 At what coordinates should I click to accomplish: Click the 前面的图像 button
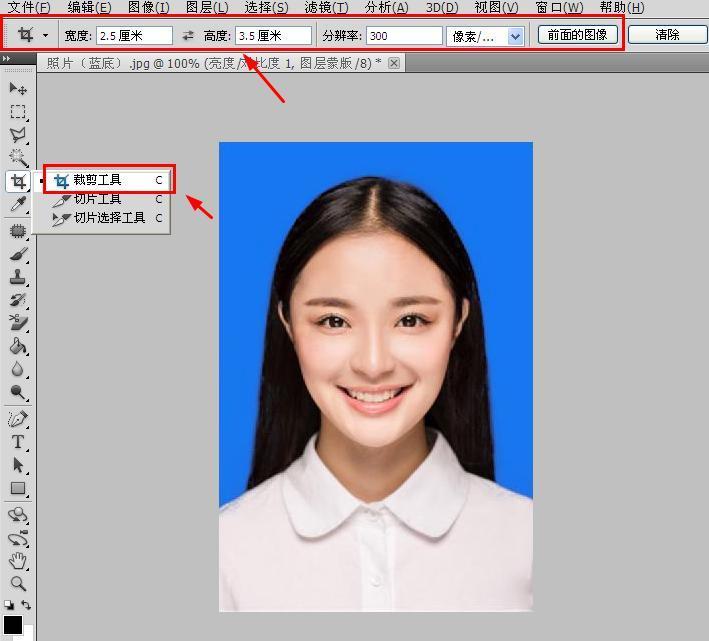pos(577,35)
